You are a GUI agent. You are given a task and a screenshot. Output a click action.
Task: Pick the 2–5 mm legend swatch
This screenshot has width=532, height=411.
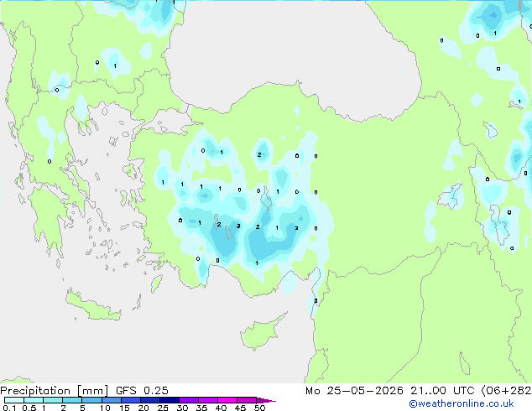72,400
